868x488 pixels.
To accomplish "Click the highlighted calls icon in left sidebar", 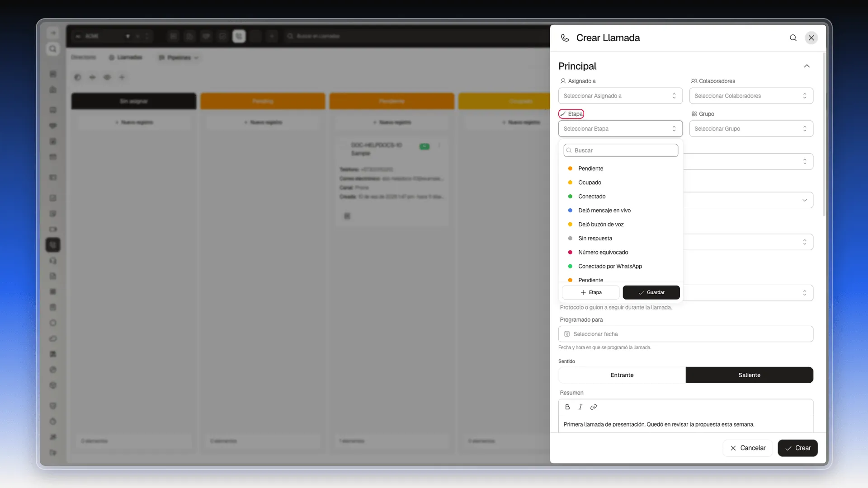I will (x=53, y=245).
